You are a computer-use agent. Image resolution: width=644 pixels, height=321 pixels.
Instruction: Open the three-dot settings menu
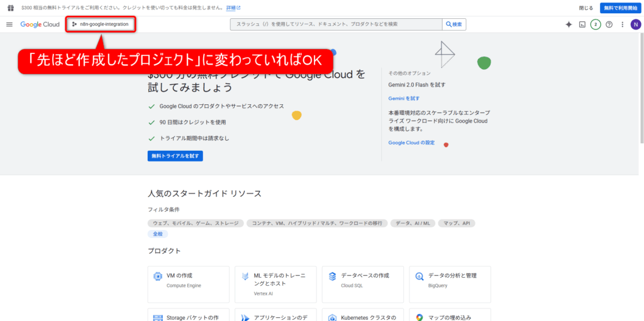622,24
